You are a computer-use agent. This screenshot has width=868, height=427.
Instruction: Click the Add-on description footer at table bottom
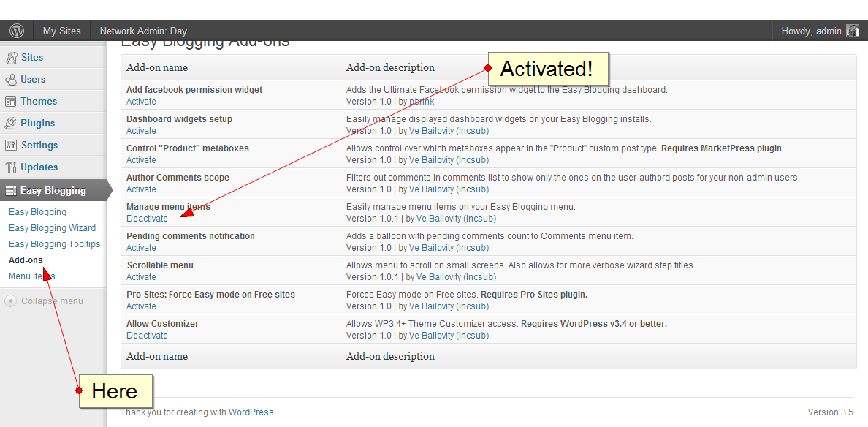[390, 356]
